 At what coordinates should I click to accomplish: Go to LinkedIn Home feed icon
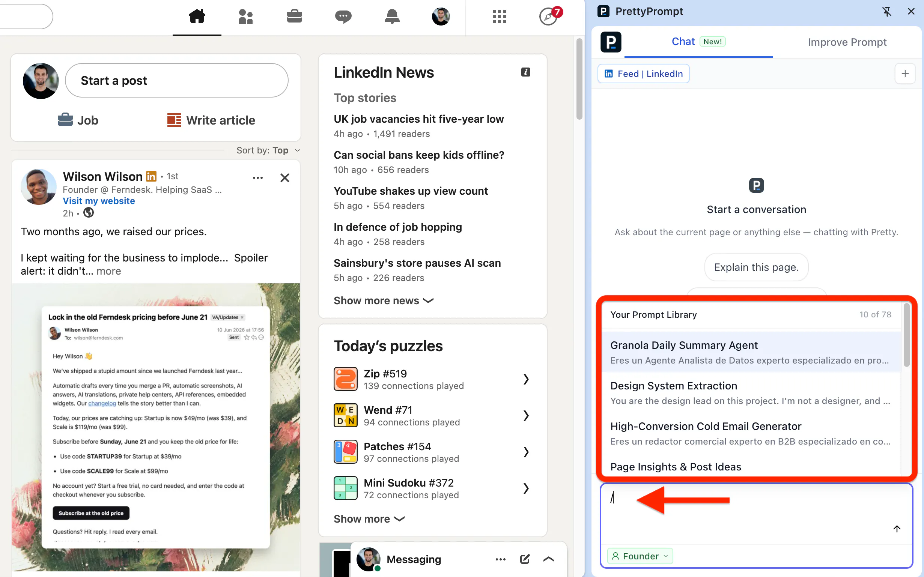(x=197, y=17)
